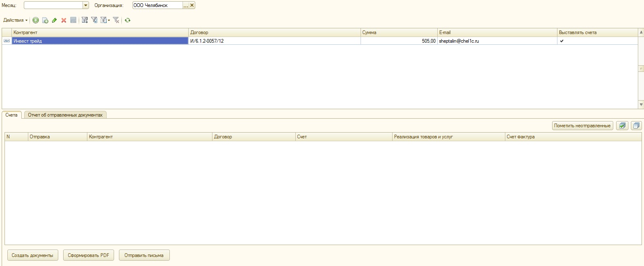This screenshot has width=644, height=266.
Task: Check all rows with the green-check icon
Action: pyautogui.click(x=622, y=126)
